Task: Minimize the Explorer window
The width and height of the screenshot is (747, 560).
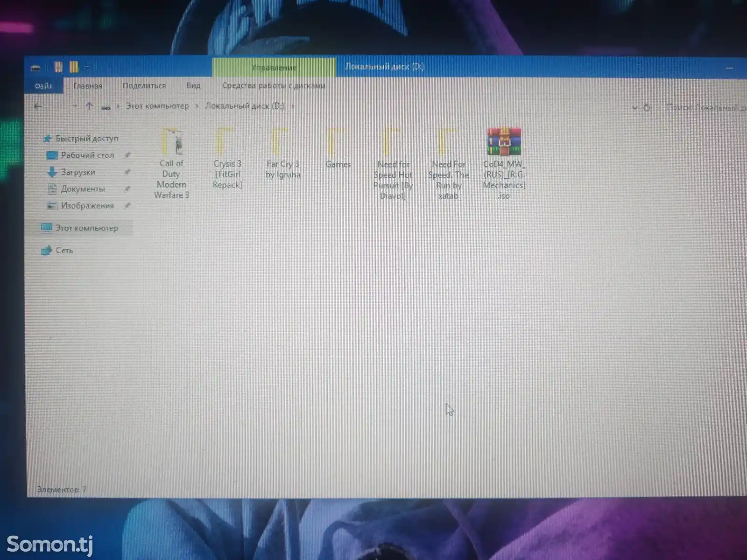Action: [729, 68]
